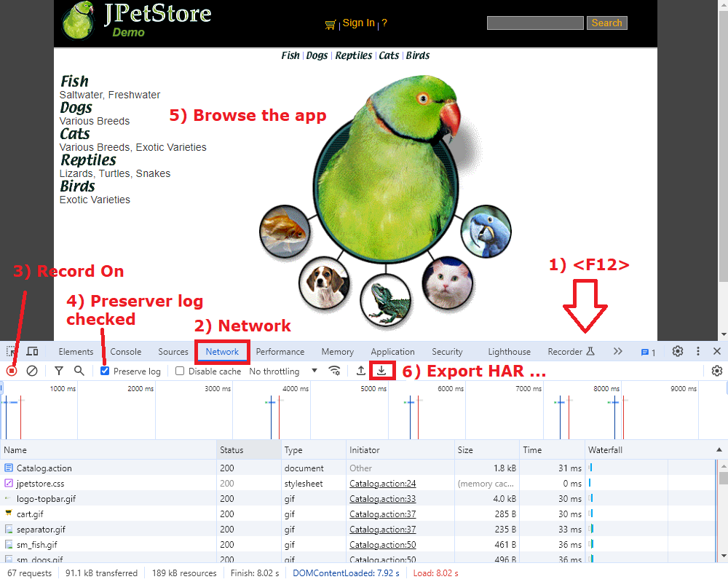This screenshot has width=728, height=582.
Task: Switch to the Console tab
Action: tap(125, 351)
